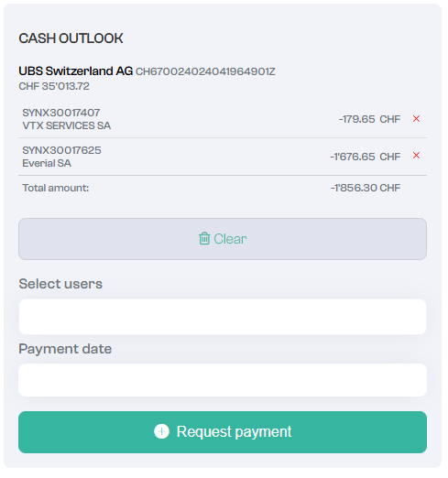Click the -179.65 CHF amount

(369, 119)
